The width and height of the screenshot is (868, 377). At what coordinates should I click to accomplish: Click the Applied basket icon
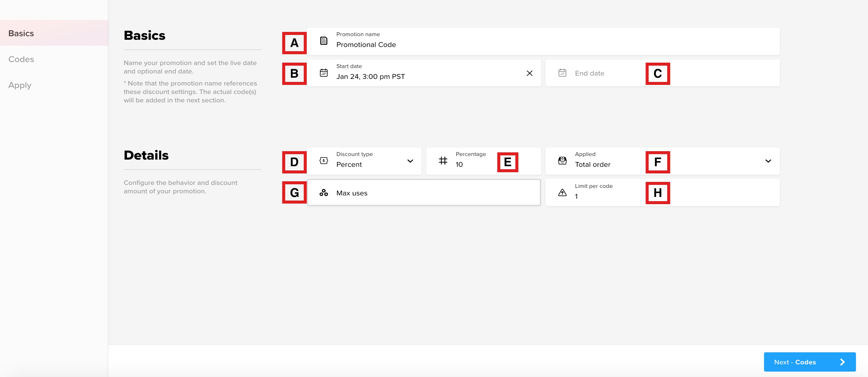(562, 160)
